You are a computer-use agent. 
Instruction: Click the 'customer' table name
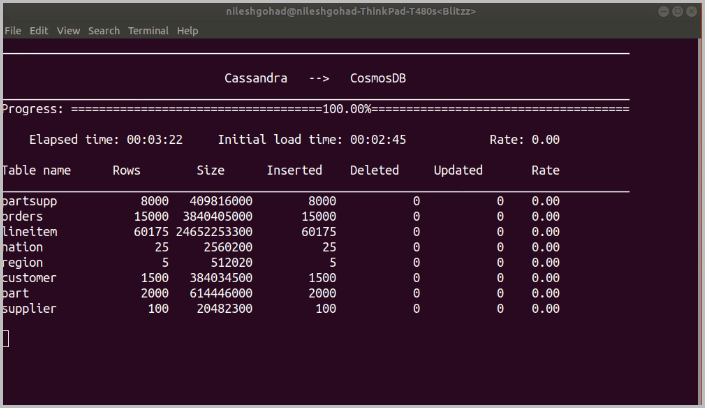30,278
